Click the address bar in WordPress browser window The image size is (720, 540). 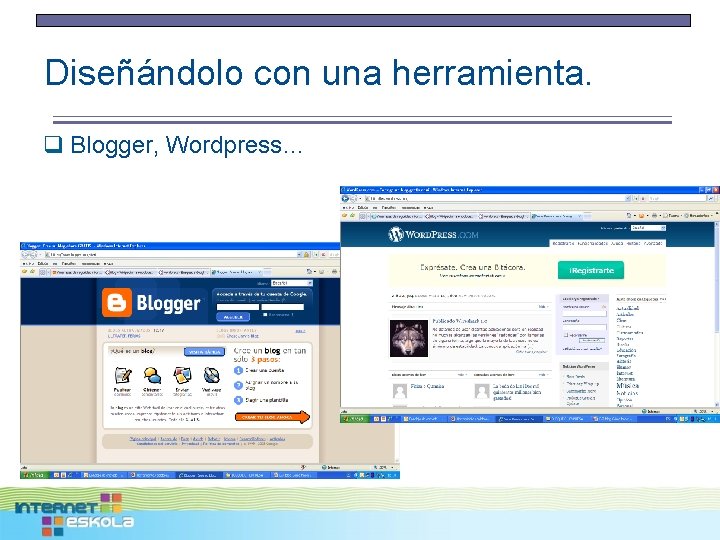[x=494, y=198]
